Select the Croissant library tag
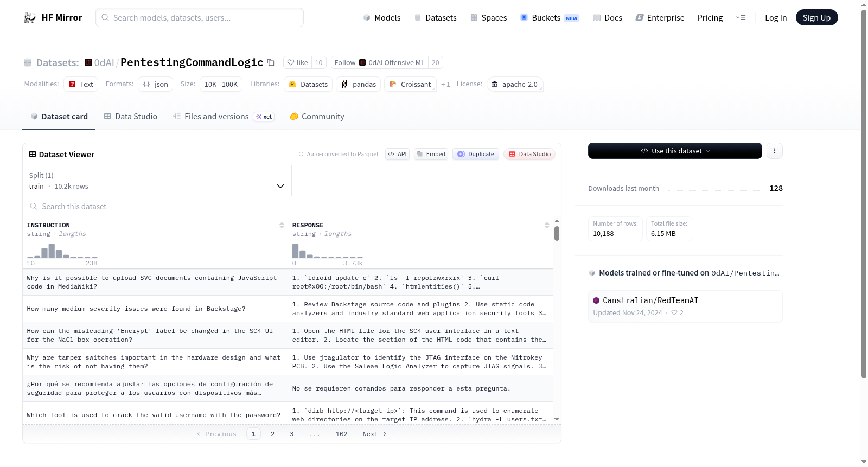 [410, 84]
